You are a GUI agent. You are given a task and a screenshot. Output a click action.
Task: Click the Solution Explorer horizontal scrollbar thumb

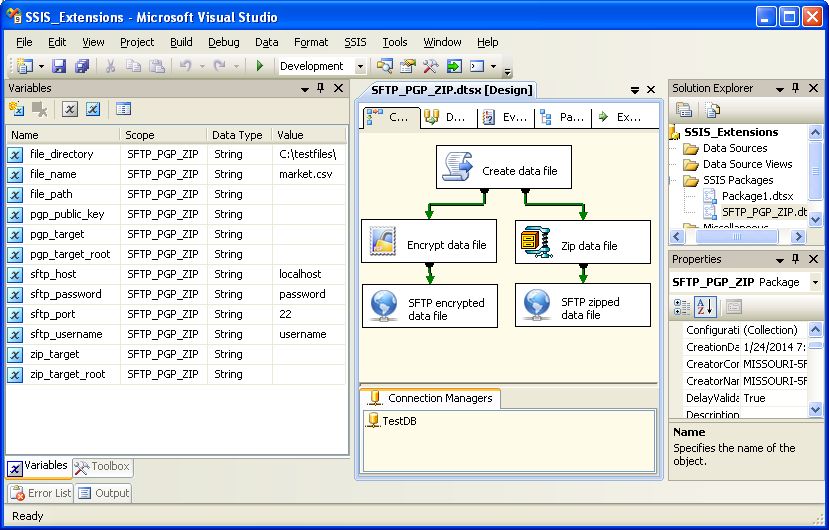coord(736,236)
